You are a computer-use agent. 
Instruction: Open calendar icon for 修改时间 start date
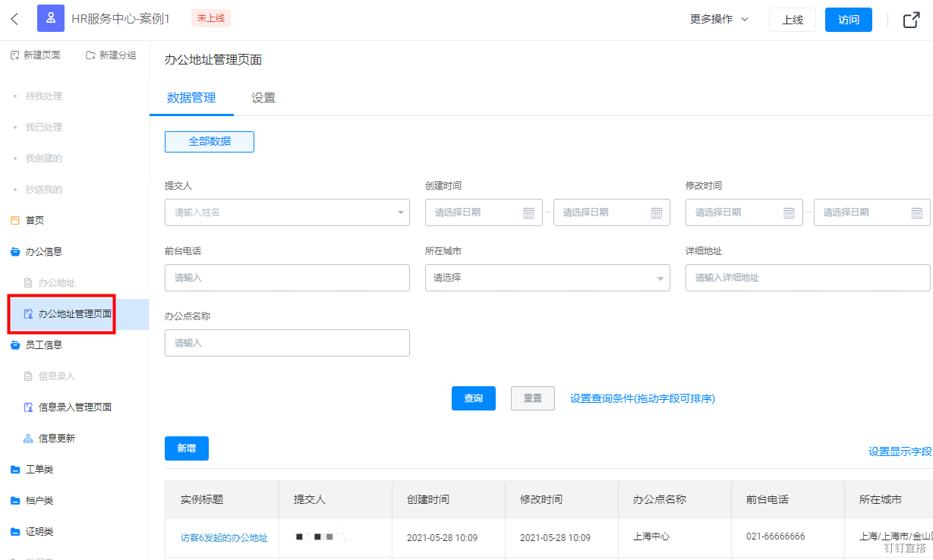tap(789, 212)
